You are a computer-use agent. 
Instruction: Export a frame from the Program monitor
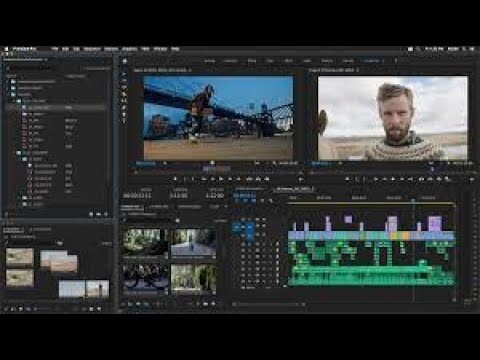point(439,179)
